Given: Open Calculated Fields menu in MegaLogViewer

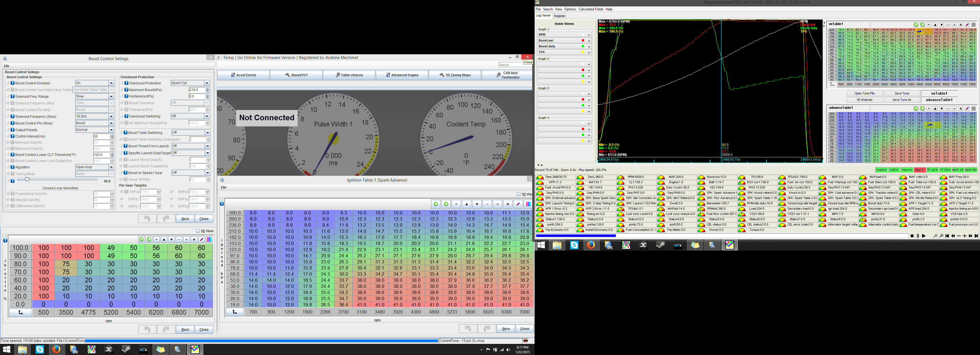Looking at the screenshot, I should click(591, 9).
